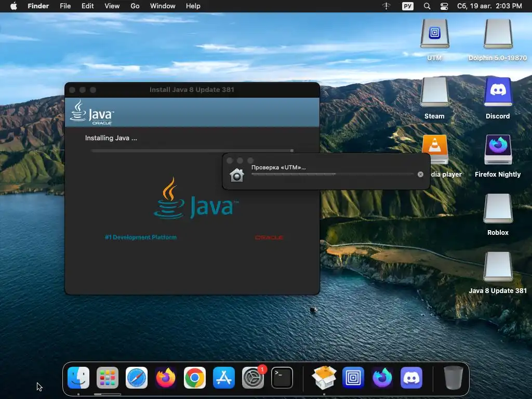532x399 pixels.
Task: Open Spotlight search in menu bar
Action: pyautogui.click(x=427, y=6)
